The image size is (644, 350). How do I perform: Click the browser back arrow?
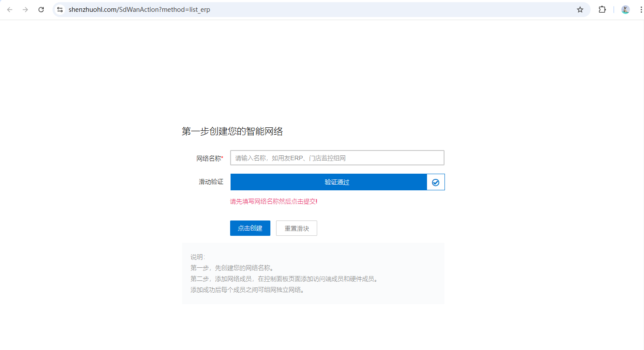10,10
